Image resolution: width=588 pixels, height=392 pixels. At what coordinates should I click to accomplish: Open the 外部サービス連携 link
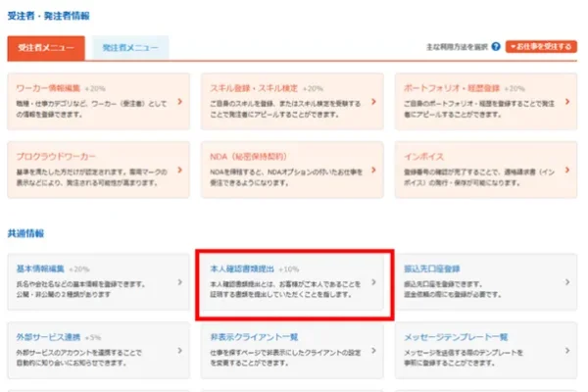coord(48,337)
